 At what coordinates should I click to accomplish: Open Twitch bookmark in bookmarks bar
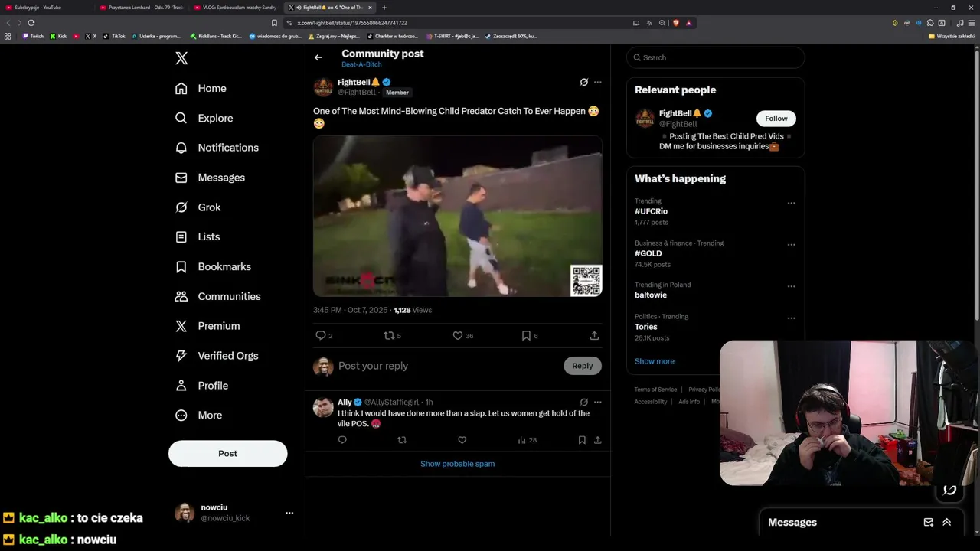[x=33, y=36]
